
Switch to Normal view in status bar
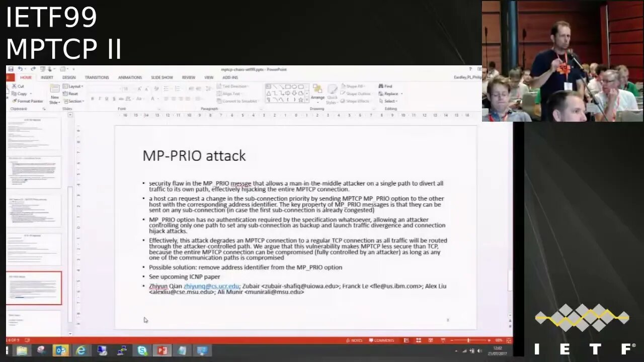point(406,340)
